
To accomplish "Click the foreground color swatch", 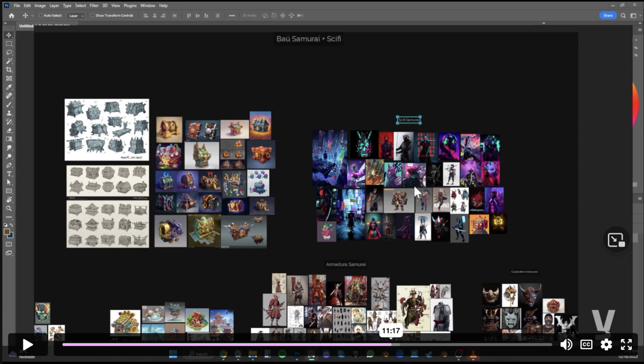I will coord(7,232).
